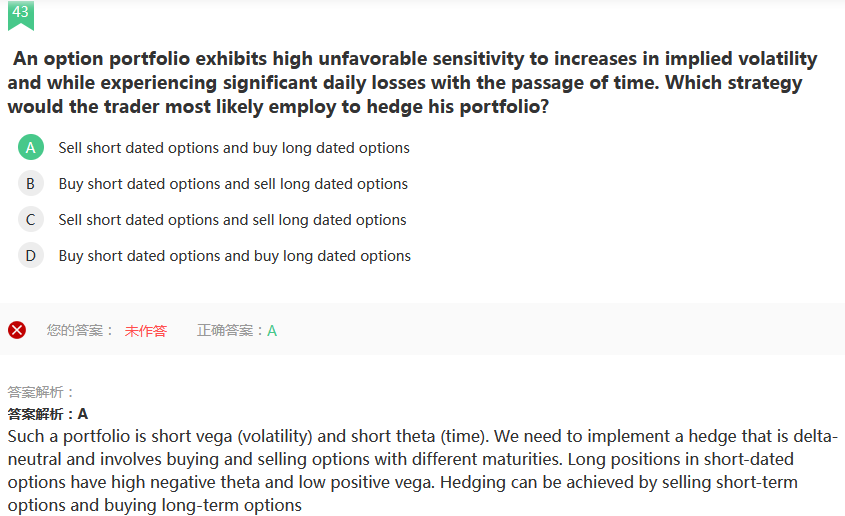Click 'Buy short dated options and buy long' text
Screen dimensions: 845x516
pyautogui.click(x=235, y=256)
